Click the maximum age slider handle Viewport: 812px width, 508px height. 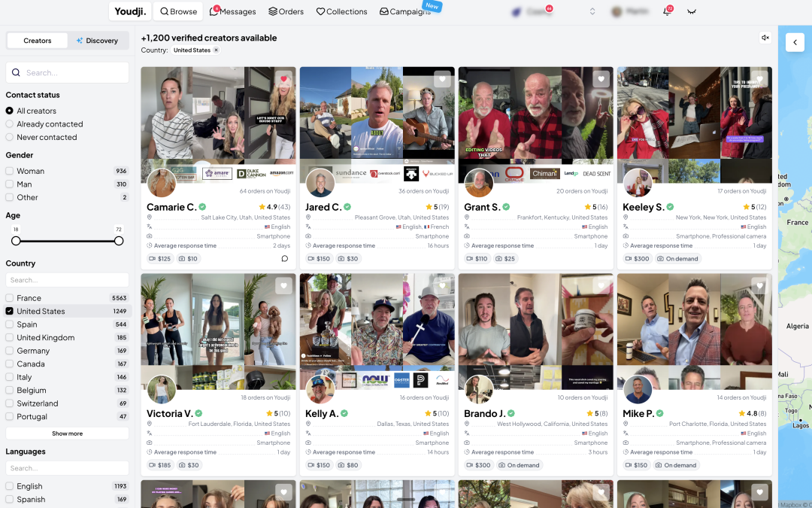[119, 241]
